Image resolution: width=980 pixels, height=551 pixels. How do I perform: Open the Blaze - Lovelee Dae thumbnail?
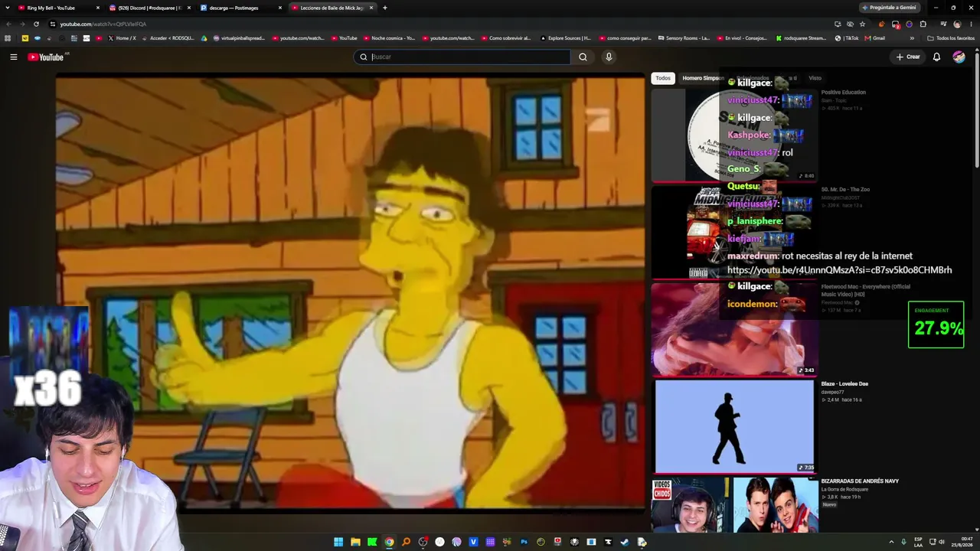tap(735, 425)
